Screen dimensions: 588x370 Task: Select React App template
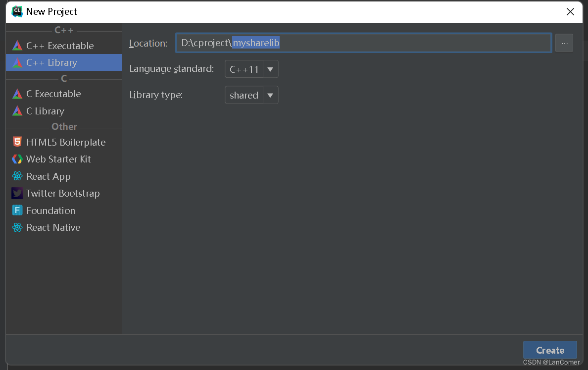point(64,176)
